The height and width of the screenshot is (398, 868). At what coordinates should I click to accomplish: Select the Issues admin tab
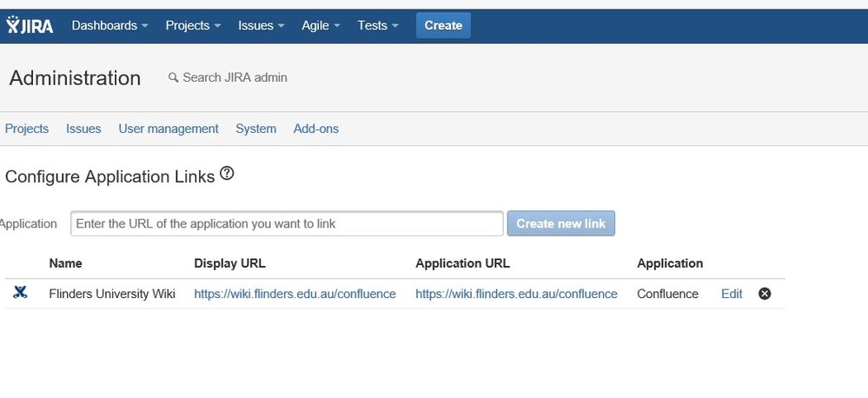[83, 129]
